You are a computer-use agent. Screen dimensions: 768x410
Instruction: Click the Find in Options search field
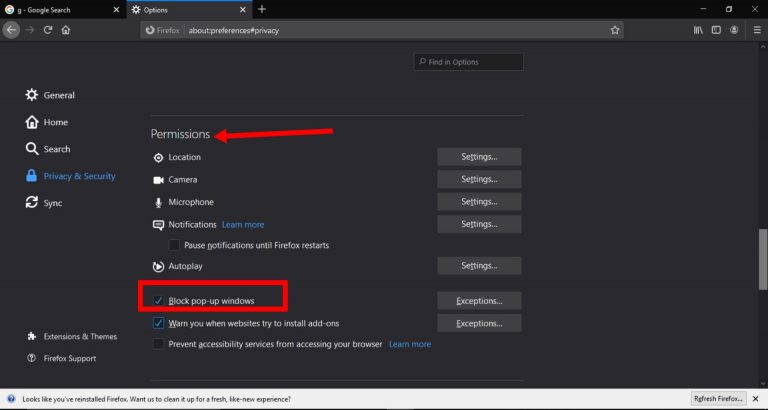click(470, 62)
